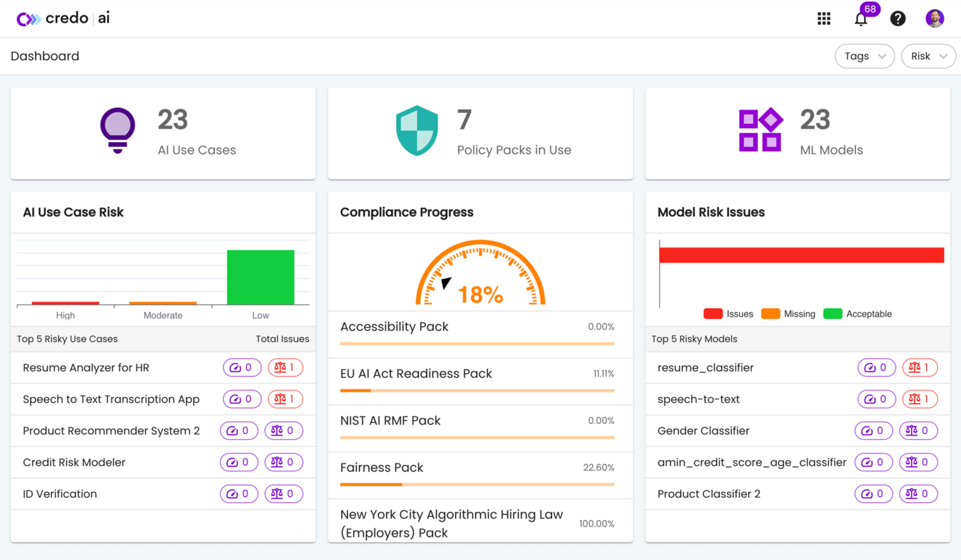Open notifications bell with 68 badge
The image size is (961, 560).
tap(861, 19)
